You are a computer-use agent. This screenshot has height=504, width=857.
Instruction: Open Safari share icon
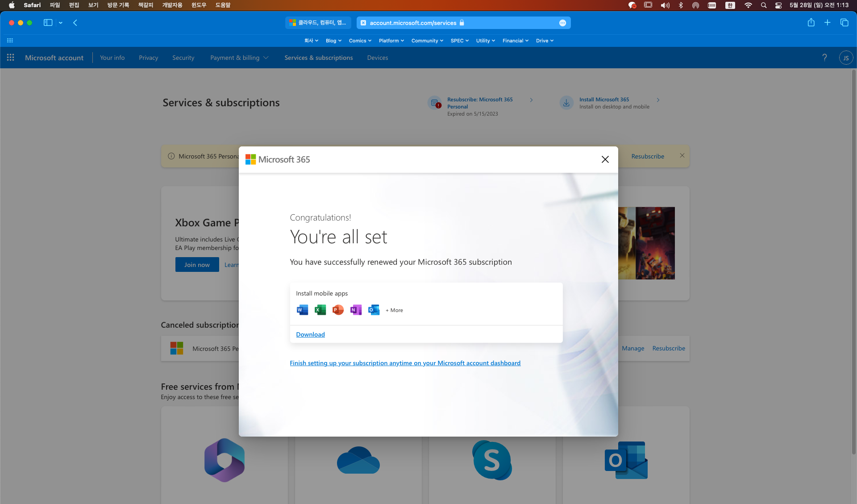[x=811, y=23]
